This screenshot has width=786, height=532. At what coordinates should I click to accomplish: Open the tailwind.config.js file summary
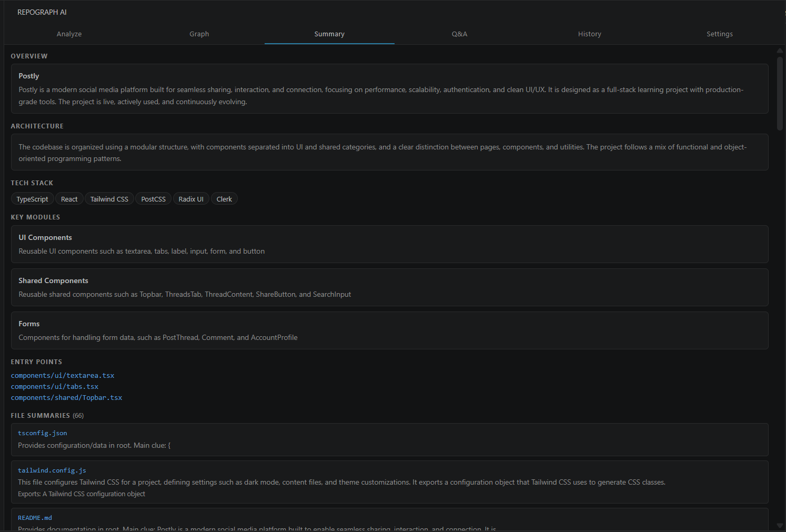click(52, 470)
